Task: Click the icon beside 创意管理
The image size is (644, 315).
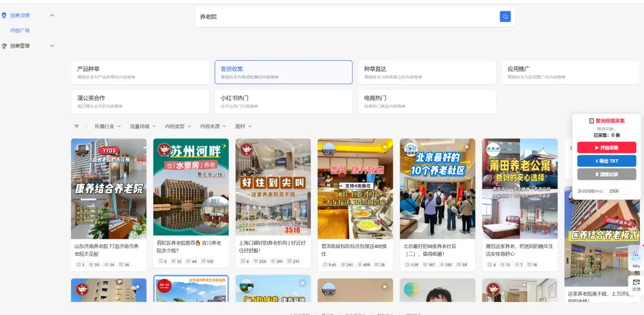Action: pos(4,46)
